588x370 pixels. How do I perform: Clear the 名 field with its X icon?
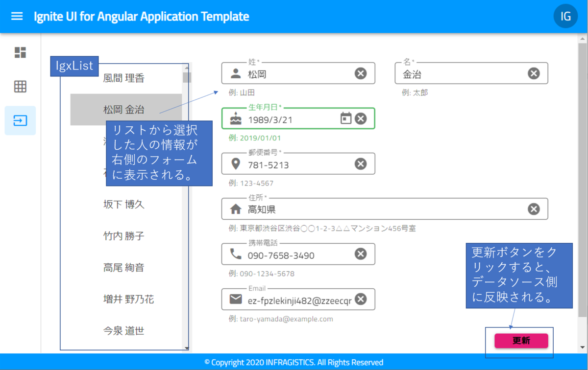click(x=534, y=73)
